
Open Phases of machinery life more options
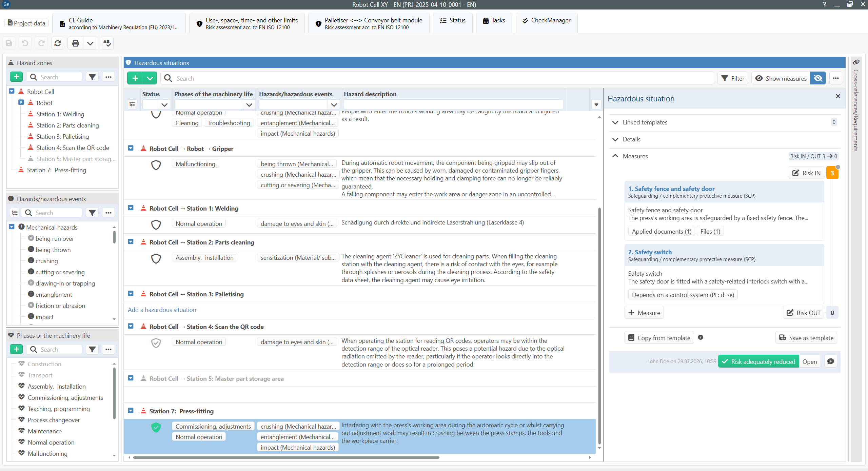coord(108,349)
